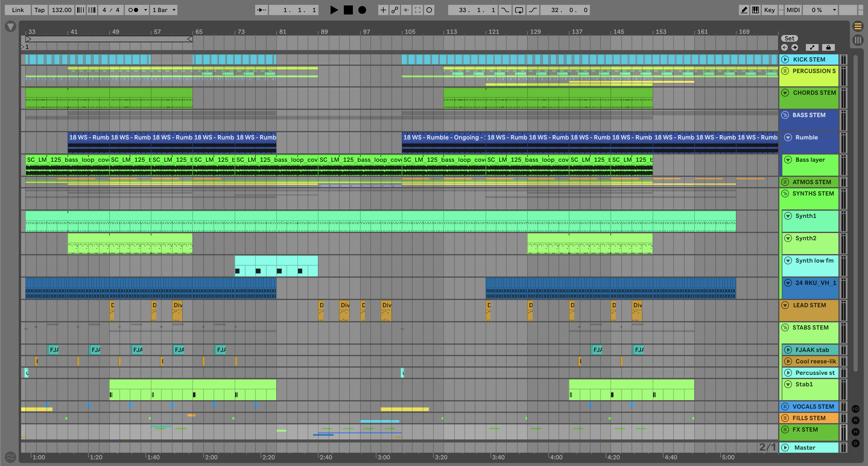
Task: Toggle the Lock Envelopes padlock button
Action: pyautogui.click(x=828, y=47)
